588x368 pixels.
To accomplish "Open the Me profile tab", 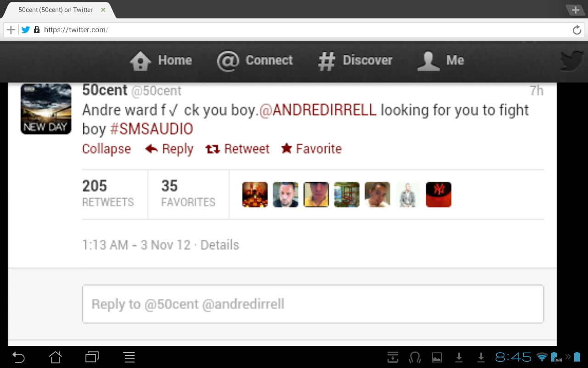I will tap(441, 61).
